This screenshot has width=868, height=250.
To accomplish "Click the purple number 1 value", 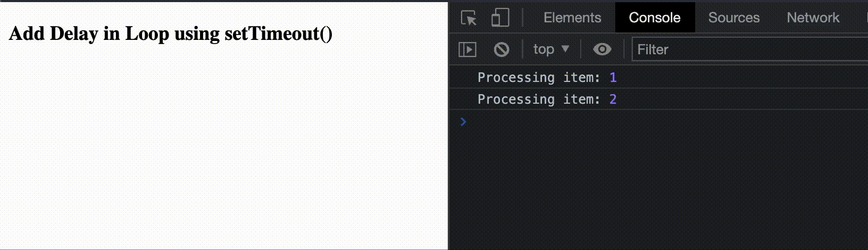I will point(613,78).
